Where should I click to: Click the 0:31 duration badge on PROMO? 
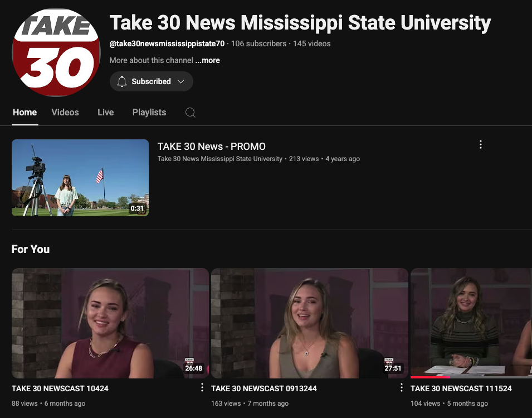[138, 208]
